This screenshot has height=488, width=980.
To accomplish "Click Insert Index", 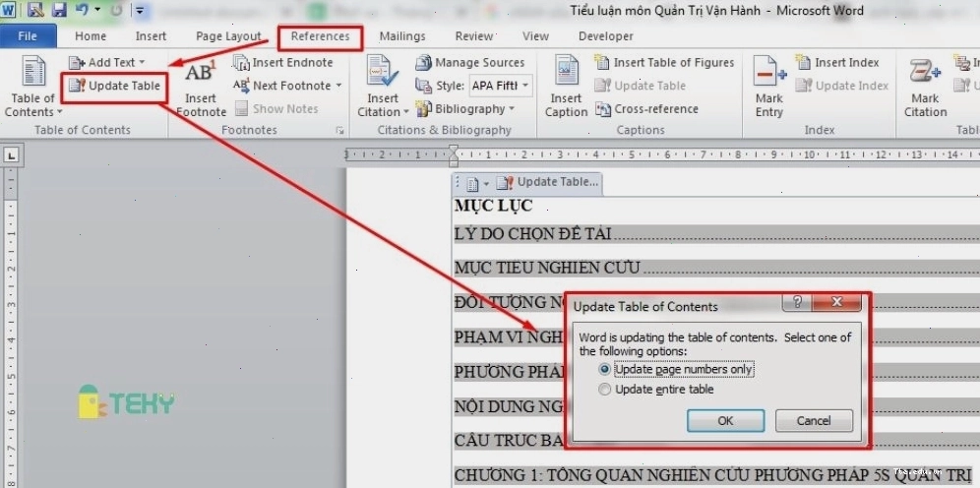I will click(837, 63).
